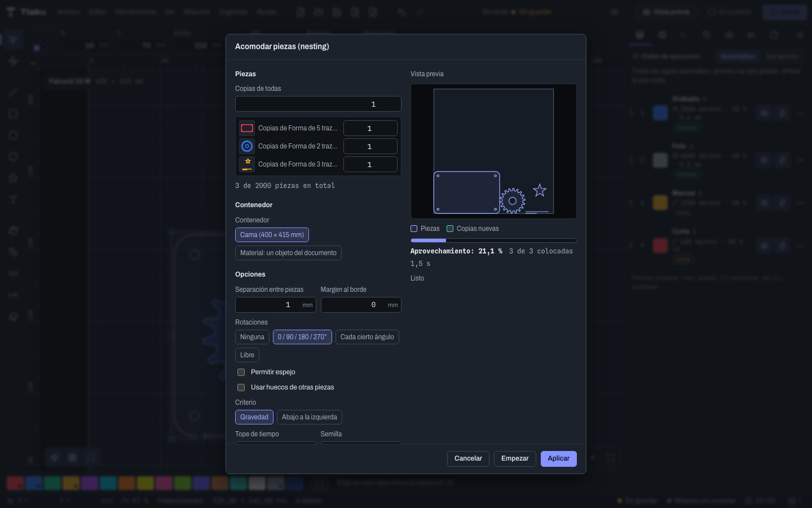Select Ninguna rotation option
The image size is (812, 508).
point(252,337)
